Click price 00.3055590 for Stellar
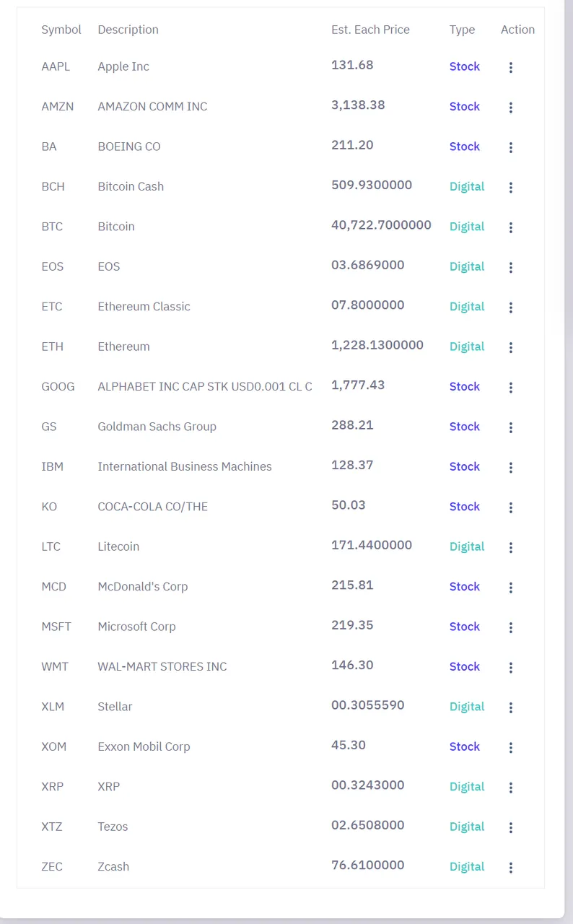573x924 pixels. pyautogui.click(x=368, y=705)
